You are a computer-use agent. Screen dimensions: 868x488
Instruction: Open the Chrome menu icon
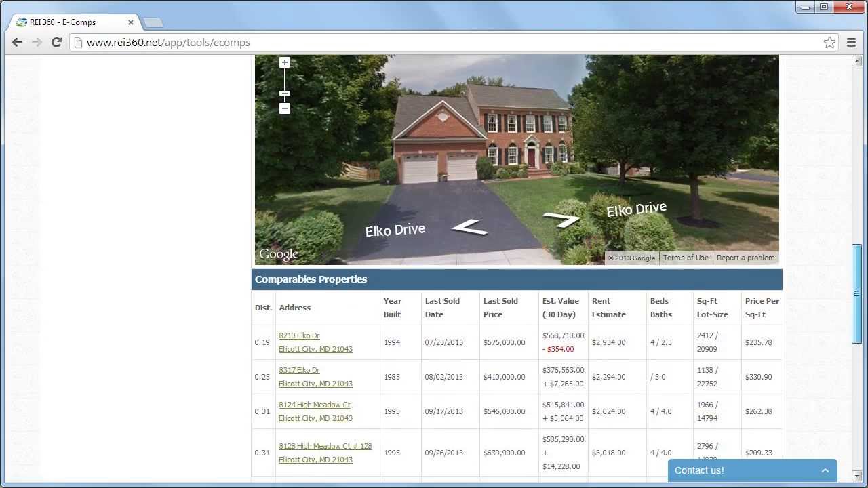pos(852,42)
